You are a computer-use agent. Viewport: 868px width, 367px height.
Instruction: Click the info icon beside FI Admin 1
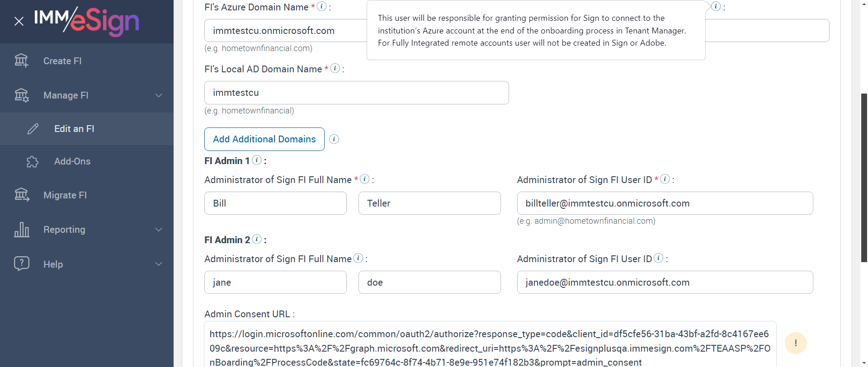pyautogui.click(x=257, y=160)
